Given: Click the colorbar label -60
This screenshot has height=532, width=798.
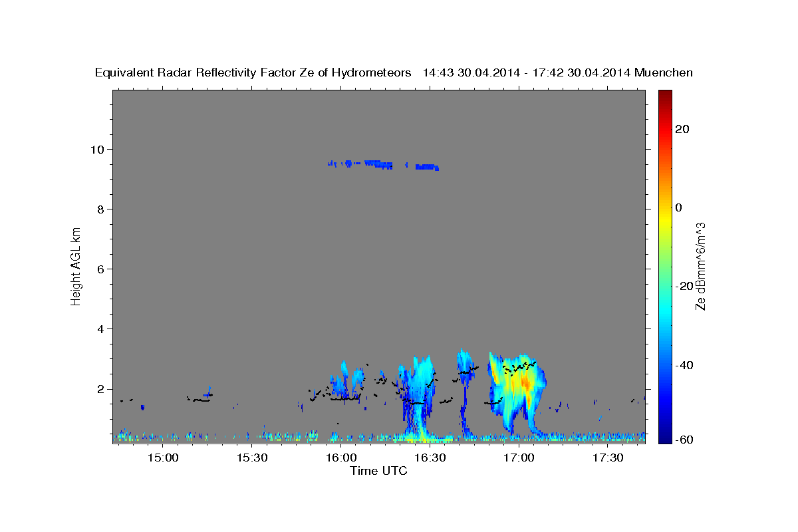Looking at the screenshot, I should 685,439.
